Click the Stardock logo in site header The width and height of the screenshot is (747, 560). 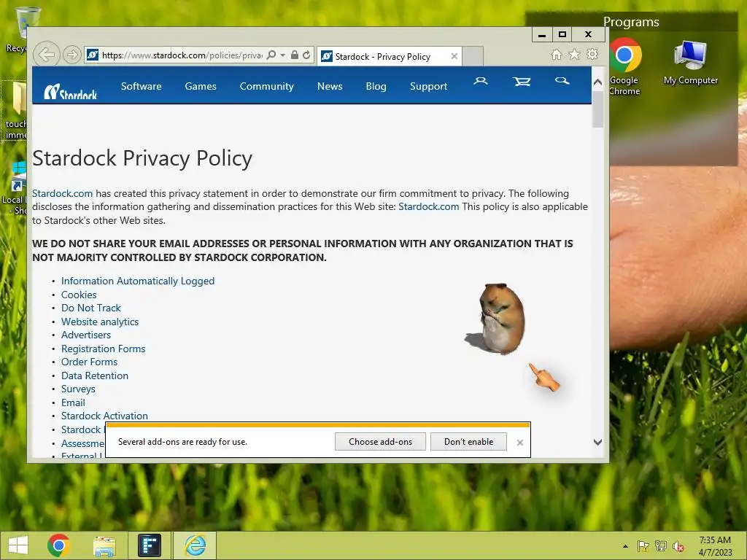(71, 91)
